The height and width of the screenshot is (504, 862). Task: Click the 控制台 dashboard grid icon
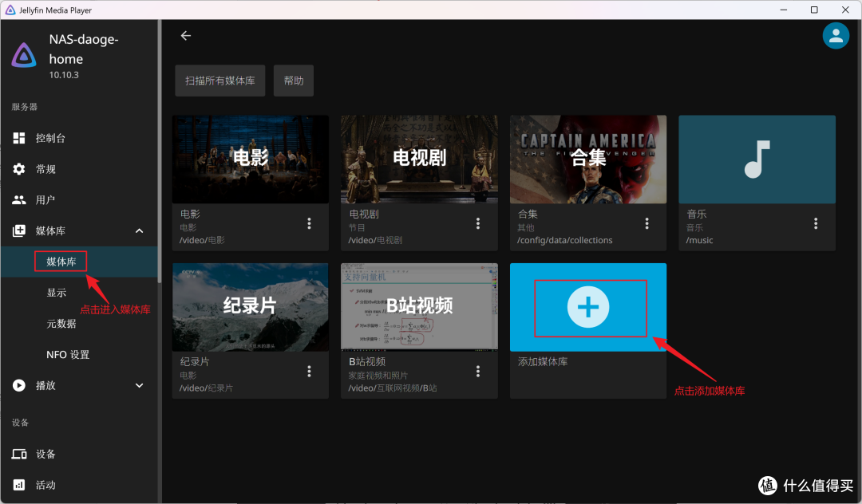[x=19, y=138]
